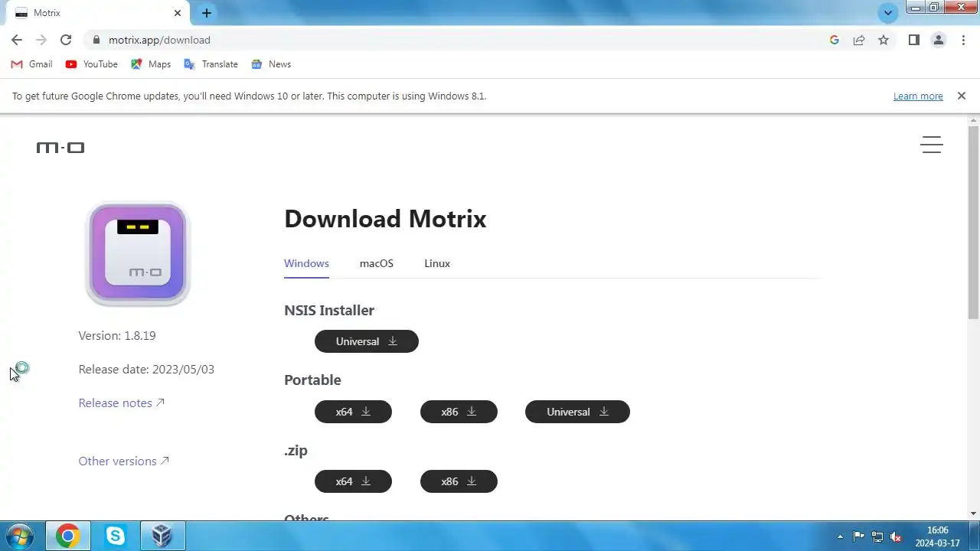Viewport: 980px width, 551px height.
Task: Click Download Motrix heading
Action: [385, 219]
